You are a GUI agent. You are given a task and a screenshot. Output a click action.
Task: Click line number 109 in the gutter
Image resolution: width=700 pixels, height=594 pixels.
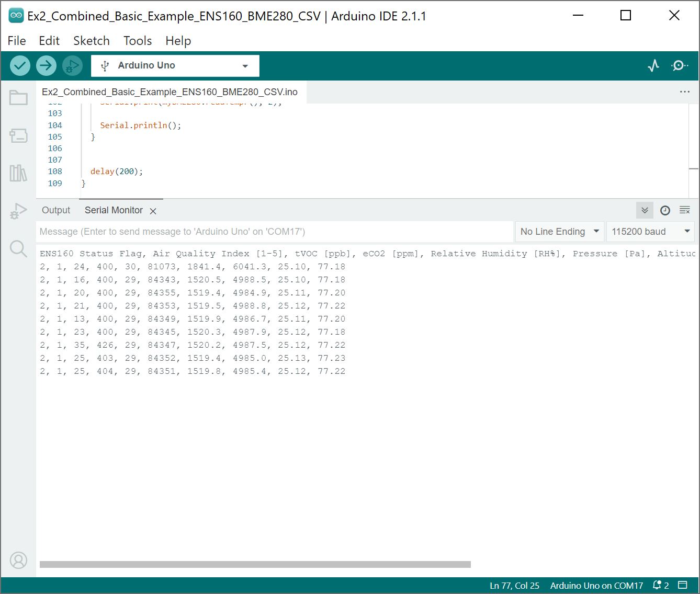coord(55,183)
